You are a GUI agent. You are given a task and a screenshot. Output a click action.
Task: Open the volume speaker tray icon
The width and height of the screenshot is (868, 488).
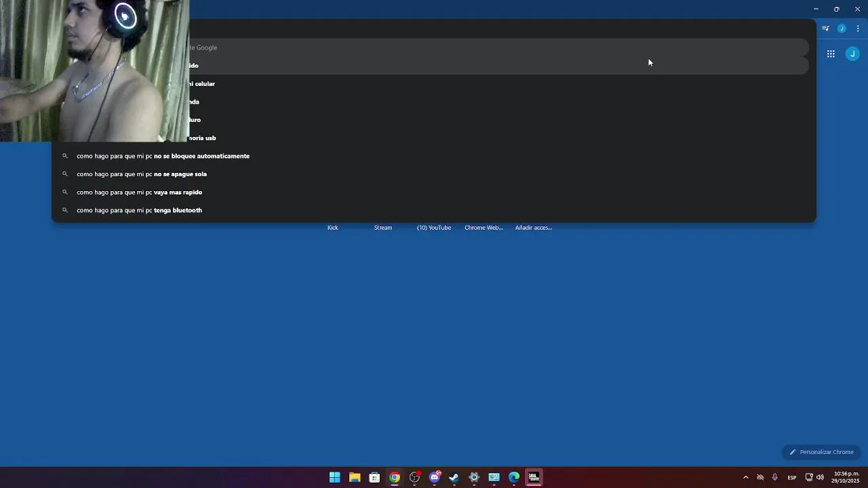point(820,477)
